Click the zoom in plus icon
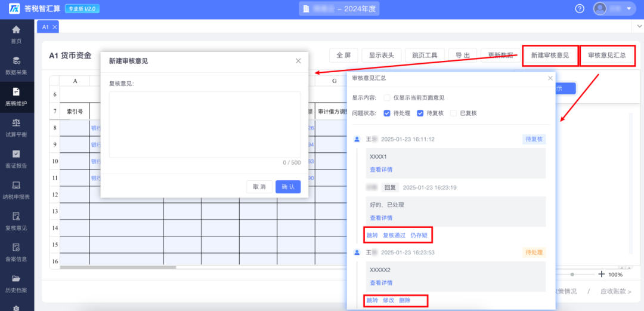644x311 pixels. coord(601,274)
